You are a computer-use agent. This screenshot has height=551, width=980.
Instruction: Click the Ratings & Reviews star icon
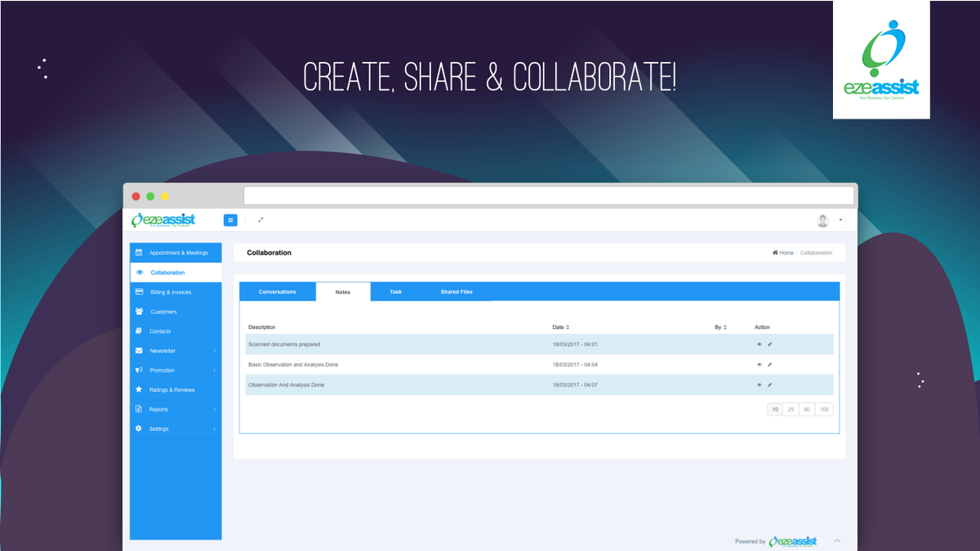139,390
